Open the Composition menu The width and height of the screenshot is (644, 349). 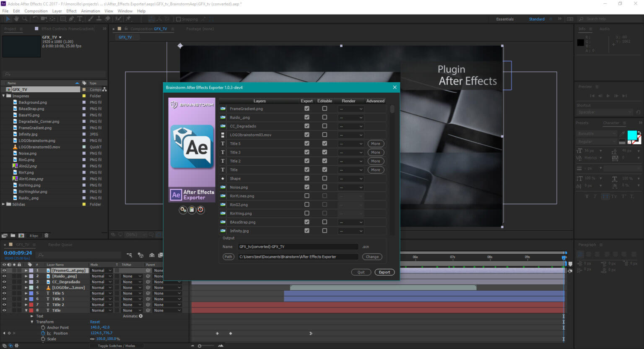tap(36, 11)
